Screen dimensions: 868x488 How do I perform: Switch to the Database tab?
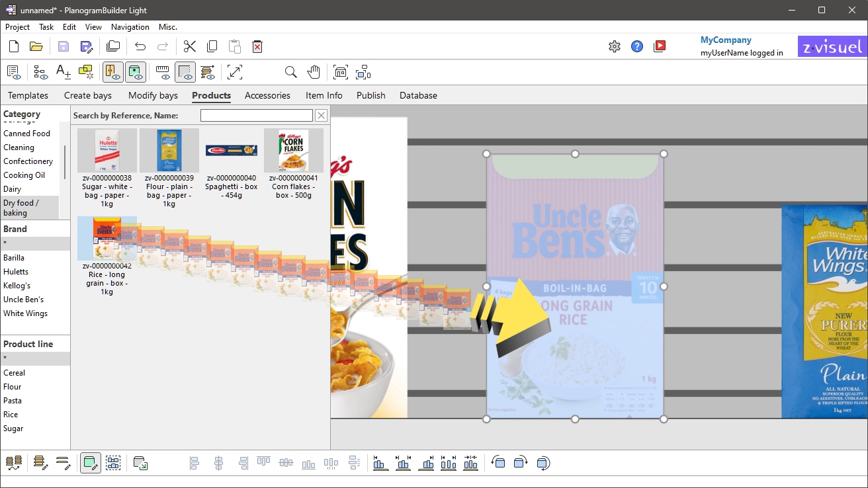(418, 95)
